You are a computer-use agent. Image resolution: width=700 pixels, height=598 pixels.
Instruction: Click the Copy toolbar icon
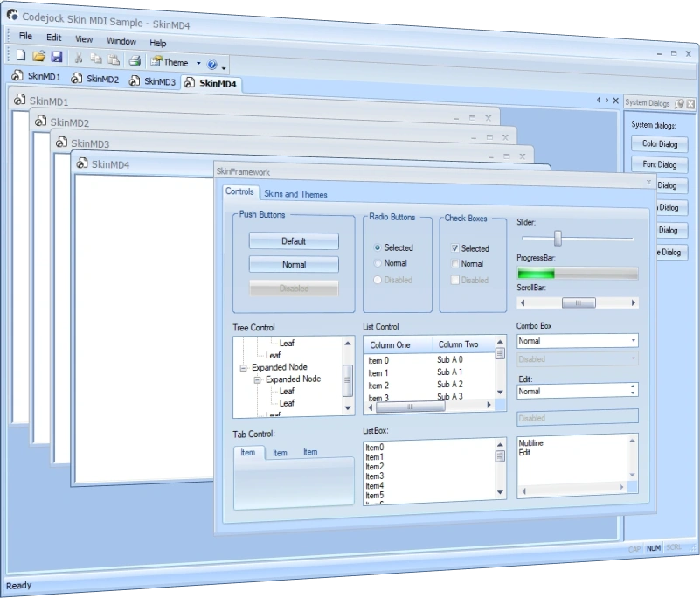pos(95,59)
